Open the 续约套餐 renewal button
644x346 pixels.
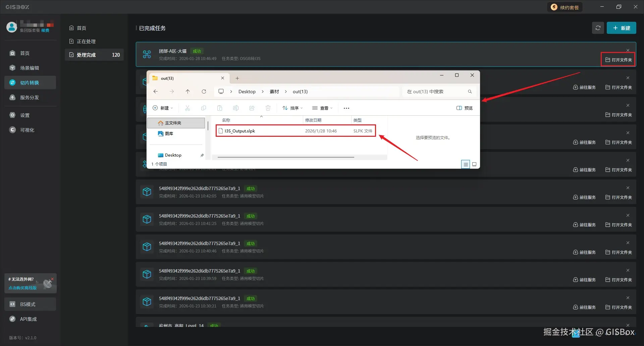pyautogui.click(x=565, y=7)
